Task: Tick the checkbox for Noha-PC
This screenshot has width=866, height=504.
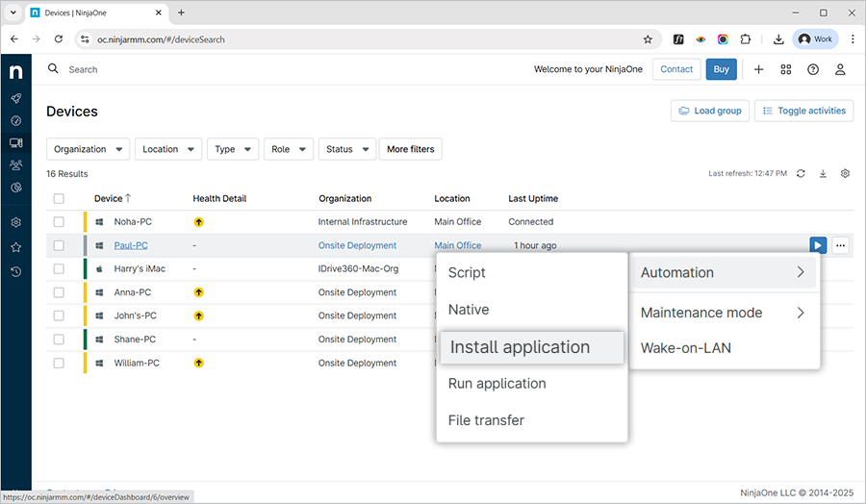Action: click(59, 222)
